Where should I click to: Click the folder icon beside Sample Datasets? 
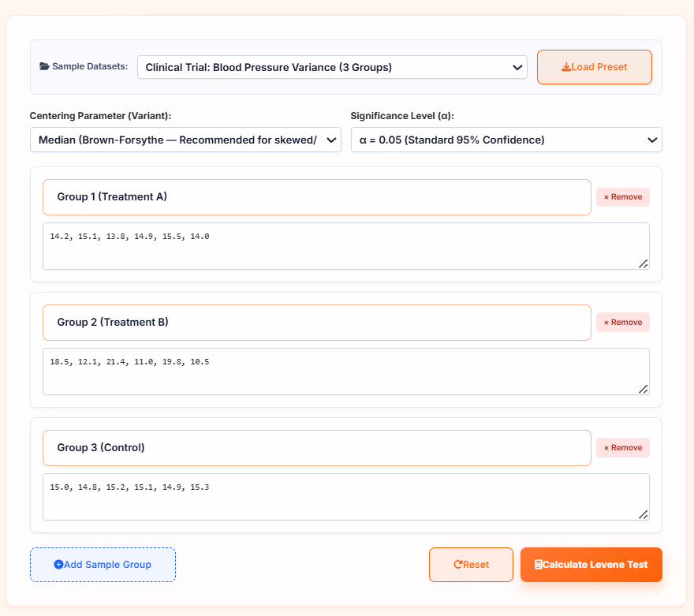[44, 66]
